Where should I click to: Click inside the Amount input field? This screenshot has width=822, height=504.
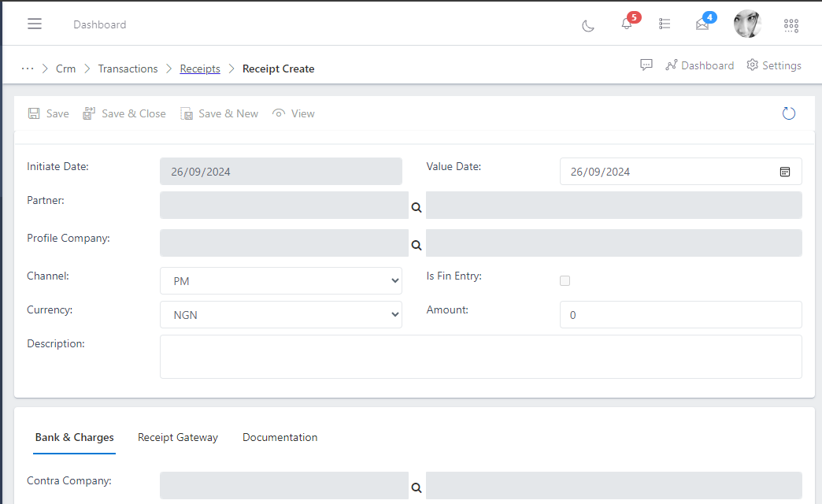[x=680, y=314]
